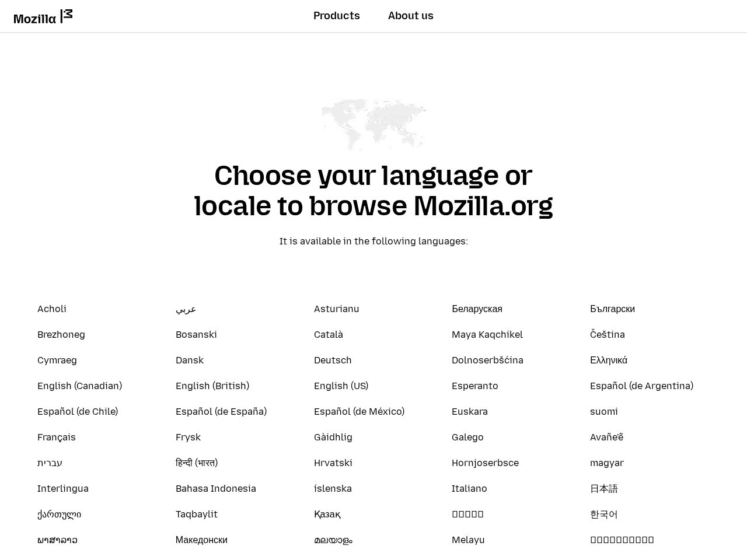The height and width of the screenshot is (560, 747).
Task: Select Español (de Argentina) locale
Action: 641,386
